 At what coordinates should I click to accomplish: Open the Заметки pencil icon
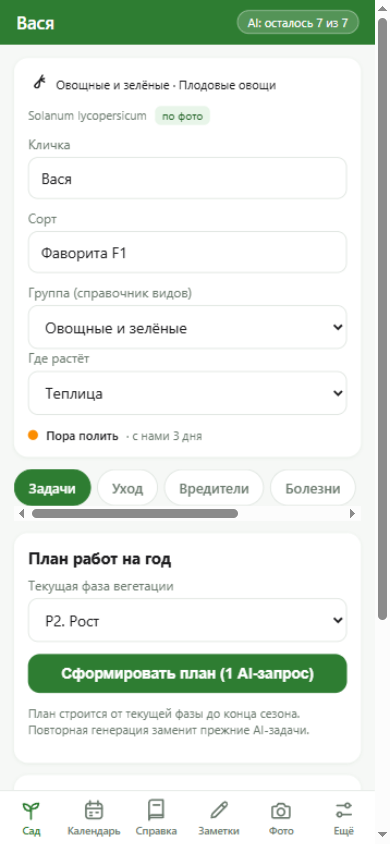click(x=219, y=810)
